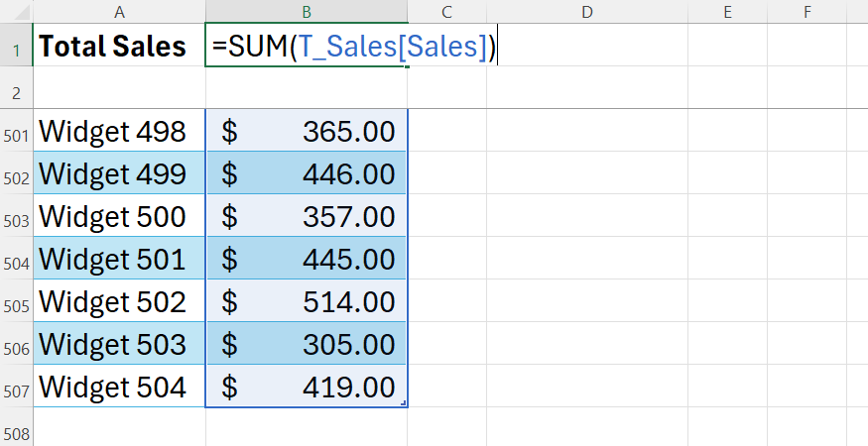
Task: Select the 305.00 sales value
Action: click(307, 344)
